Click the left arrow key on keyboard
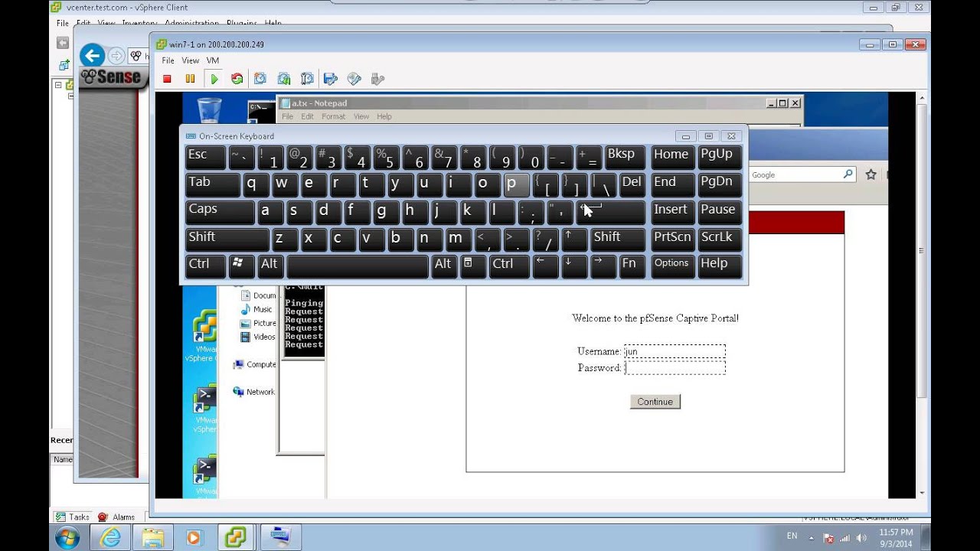Image resolution: width=980 pixels, height=551 pixels. [545, 266]
